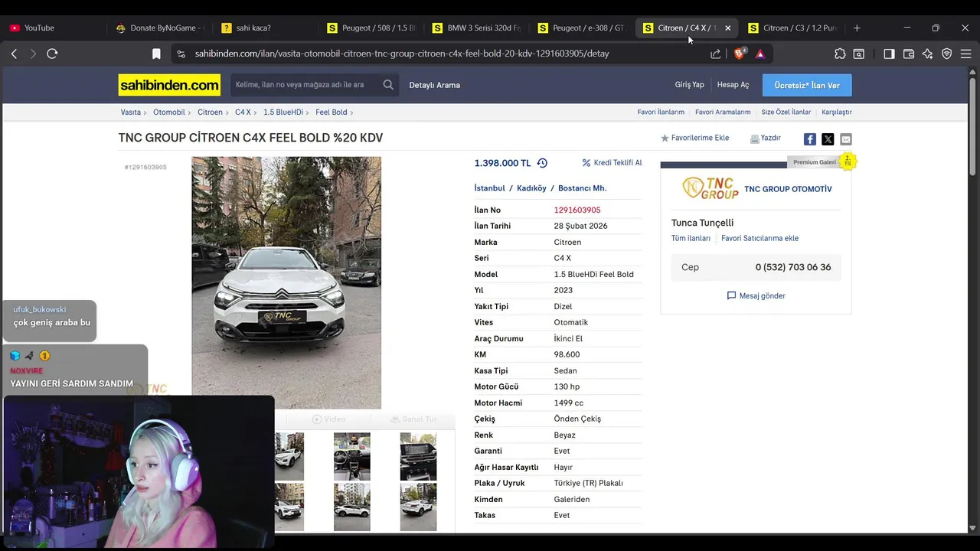Switch to the Donate ByNoGame tab
The height and width of the screenshot is (551, 980).
[161, 28]
